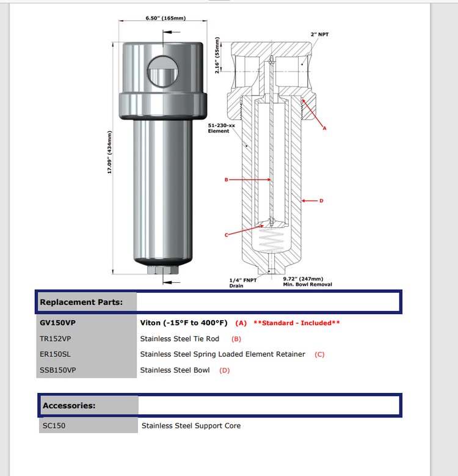458x476 pixels.
Task: Click the red Standard - Included note
Action: (296, 323)
